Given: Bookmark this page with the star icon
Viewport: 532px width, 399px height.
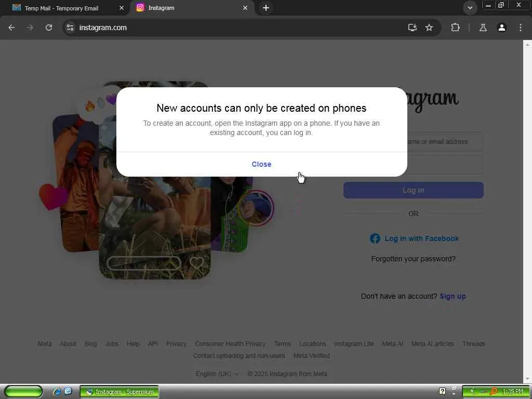Looking at the screenshot, I should [429, 28].
